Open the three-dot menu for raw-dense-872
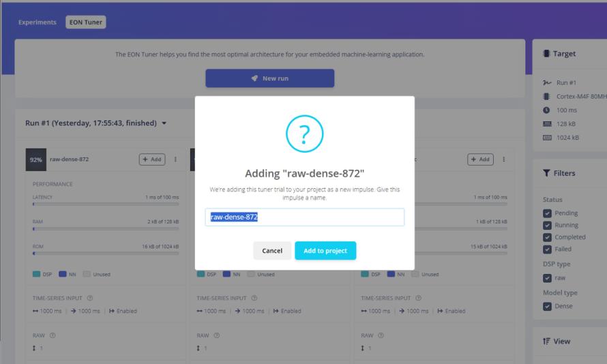The width and height of the screenshot is (607, 364). point(175,160)
